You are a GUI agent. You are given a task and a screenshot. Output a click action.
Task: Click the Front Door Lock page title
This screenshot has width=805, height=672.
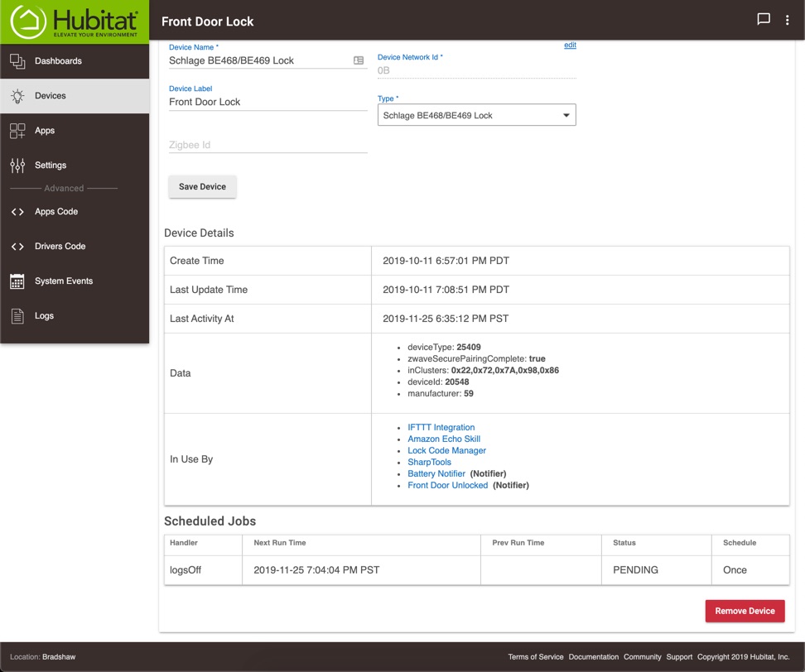[x=207, y=22]
